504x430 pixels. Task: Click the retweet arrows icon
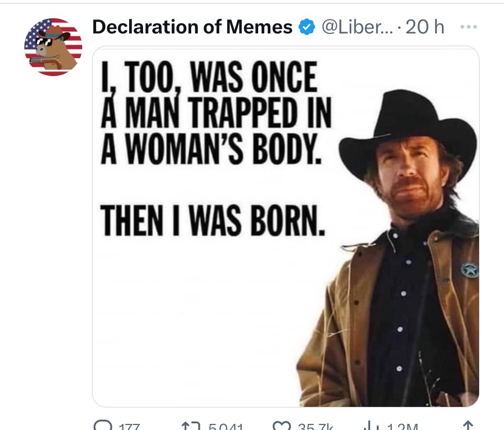pos(190,426)
